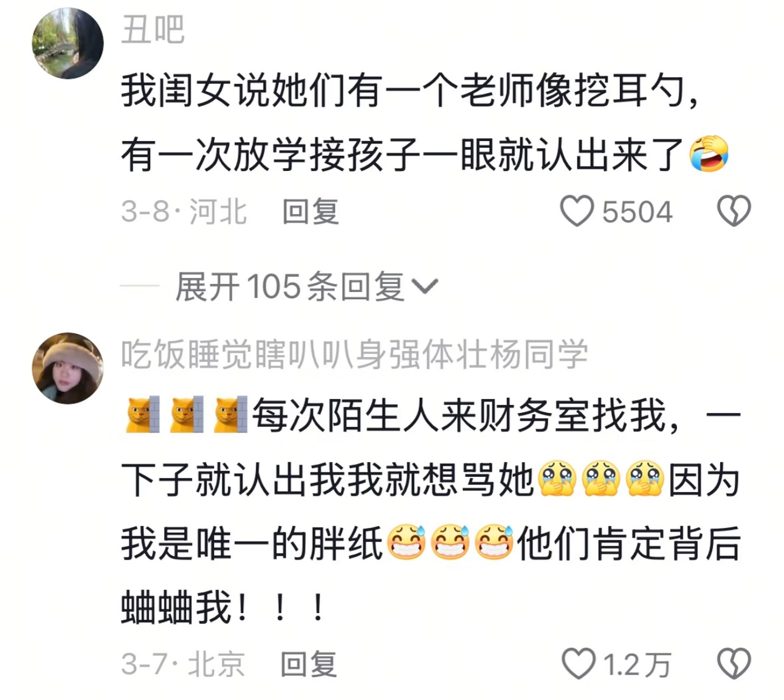Screen dimensions: 784x700
Task: Select the comment text about 财务室
Action: (430, 511)
